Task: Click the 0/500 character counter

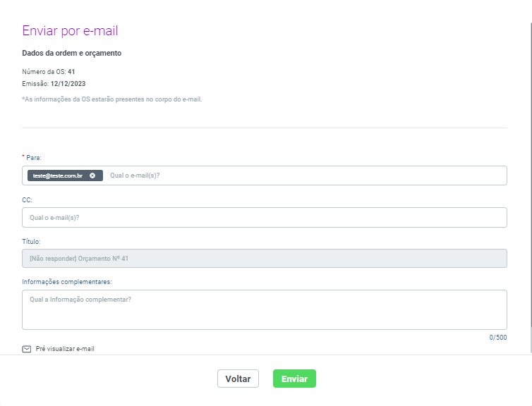Action: pyautogui.click(x=497, y=338)
